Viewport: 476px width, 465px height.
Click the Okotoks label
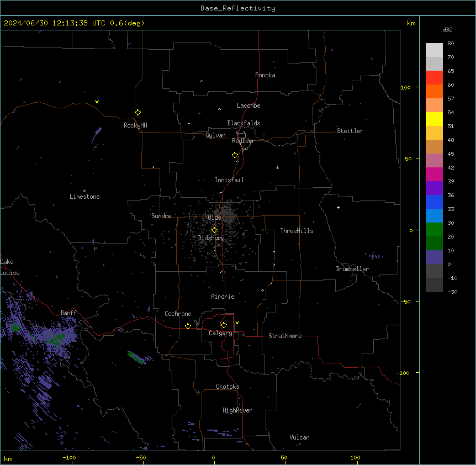228,387
